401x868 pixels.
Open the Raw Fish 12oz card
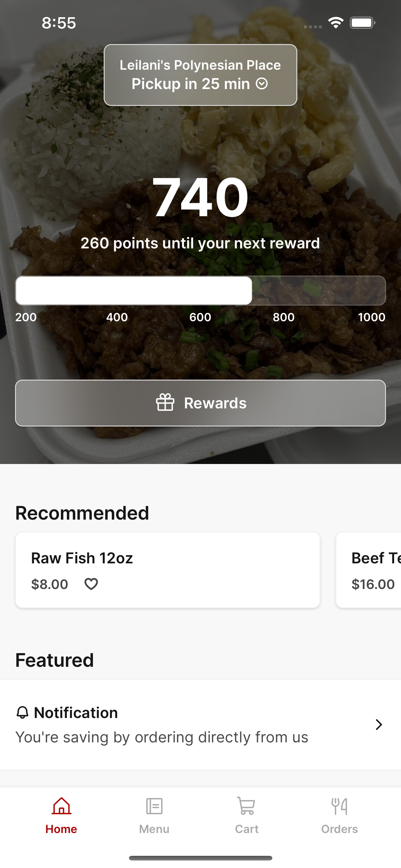point(168,570)
